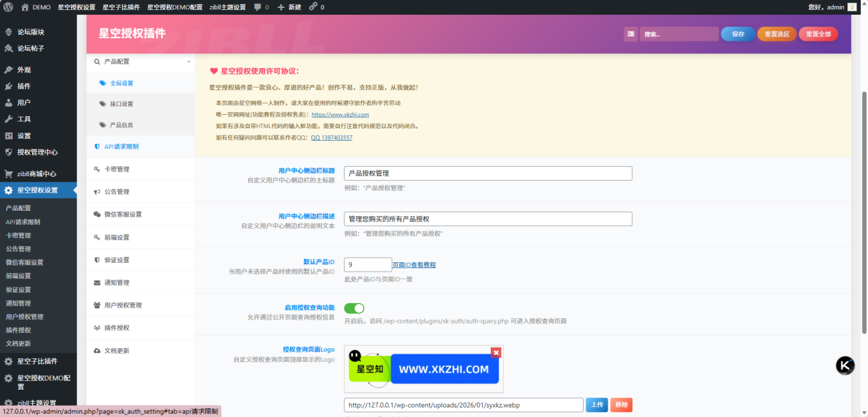Screen dimensions: 868x417
Task: Open 通知管理 envelope section
Action: (x=116, y=283)
